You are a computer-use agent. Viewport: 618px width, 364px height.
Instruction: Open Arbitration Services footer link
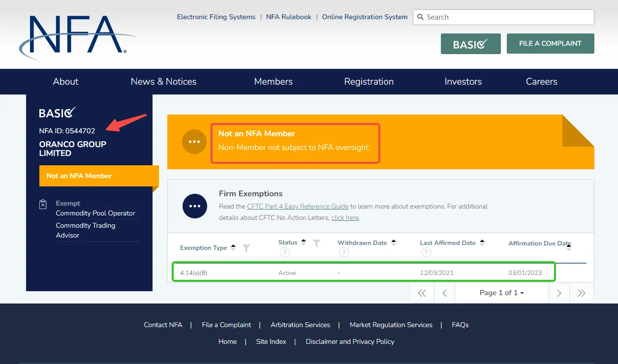point(300,325)
